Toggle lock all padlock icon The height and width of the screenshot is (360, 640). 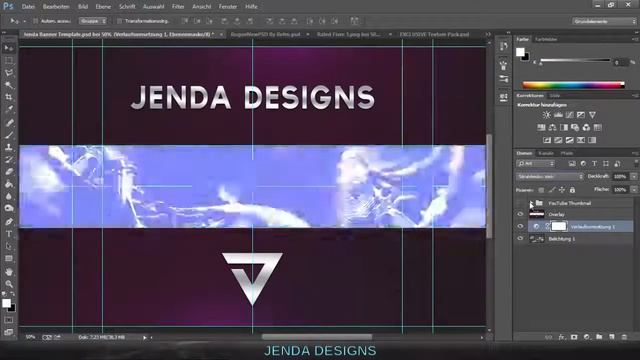pos(572,190)
